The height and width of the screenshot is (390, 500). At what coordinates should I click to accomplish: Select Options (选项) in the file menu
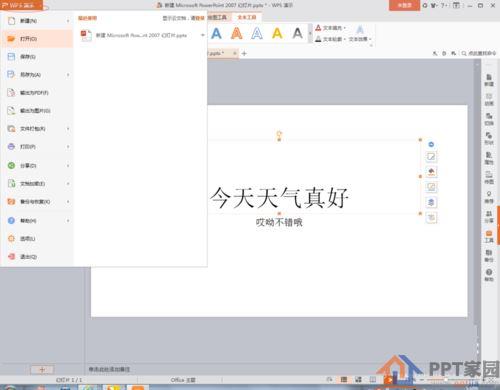coord(37,239)
